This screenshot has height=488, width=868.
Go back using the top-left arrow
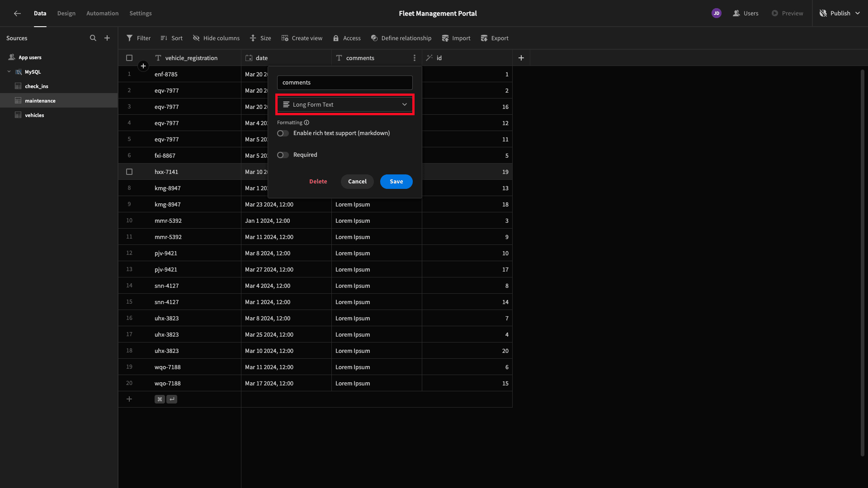click(17, 13)
